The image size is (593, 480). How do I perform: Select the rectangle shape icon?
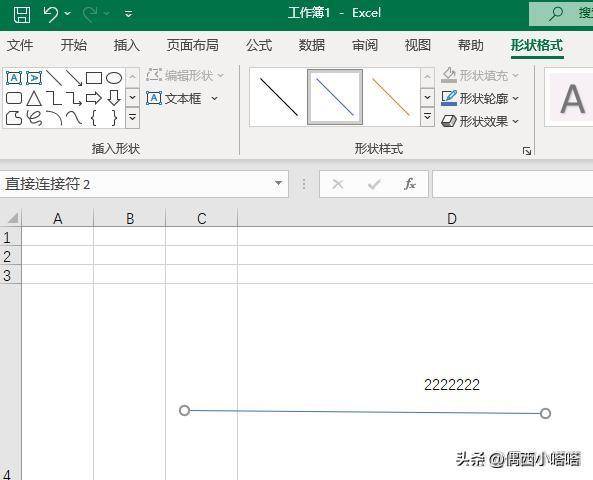[x=94, y=78]
